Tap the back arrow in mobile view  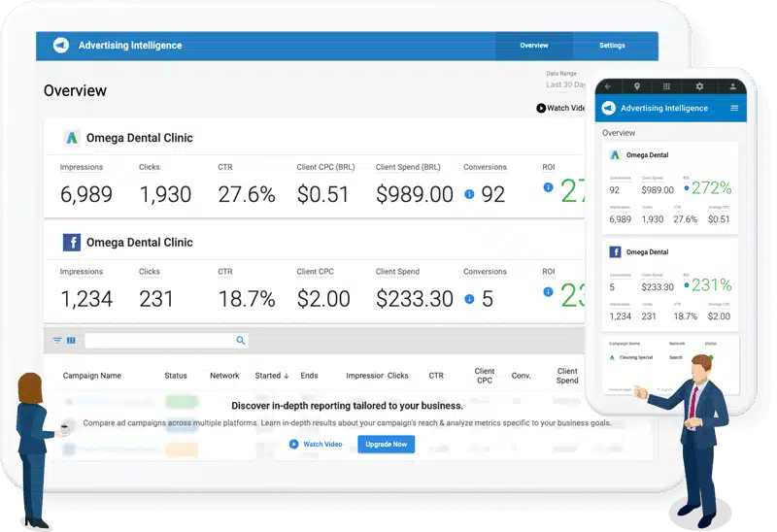click(x=608, y=86)
